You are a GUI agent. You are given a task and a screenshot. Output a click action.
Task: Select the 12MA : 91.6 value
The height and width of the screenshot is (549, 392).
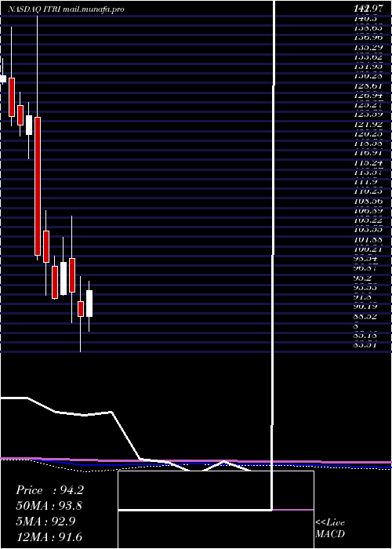49,536
